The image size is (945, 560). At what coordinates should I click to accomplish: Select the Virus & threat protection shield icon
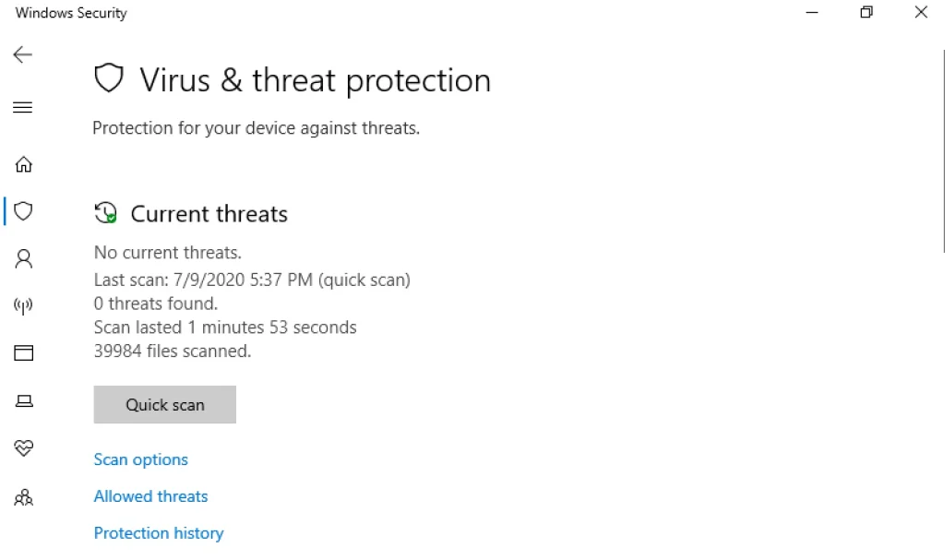tap(23, 211)
